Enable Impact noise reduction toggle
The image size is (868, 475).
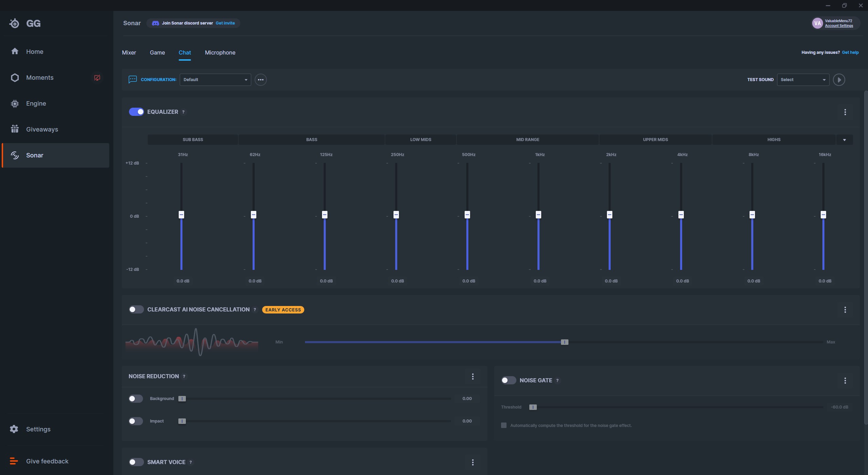tap(136, 421)
